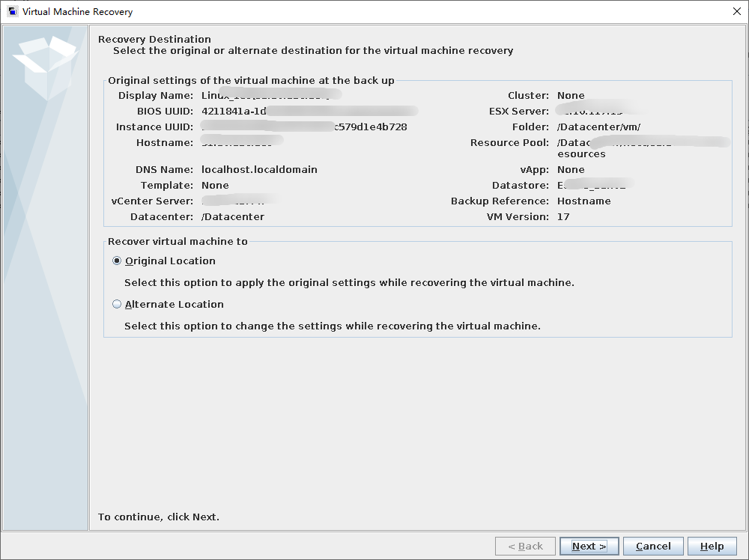Click the Datacenter value /Datacenter
Screen dimensions: 749x560
pos(233,217)
